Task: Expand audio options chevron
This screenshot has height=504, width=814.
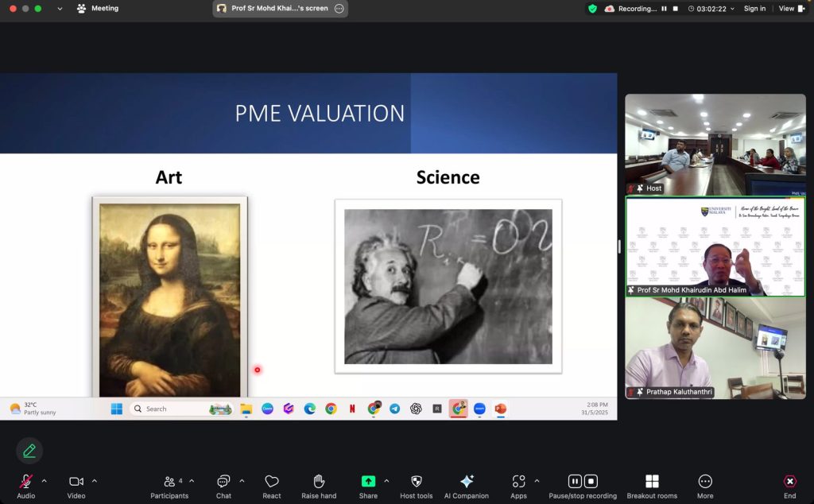Action: (45, 481)
